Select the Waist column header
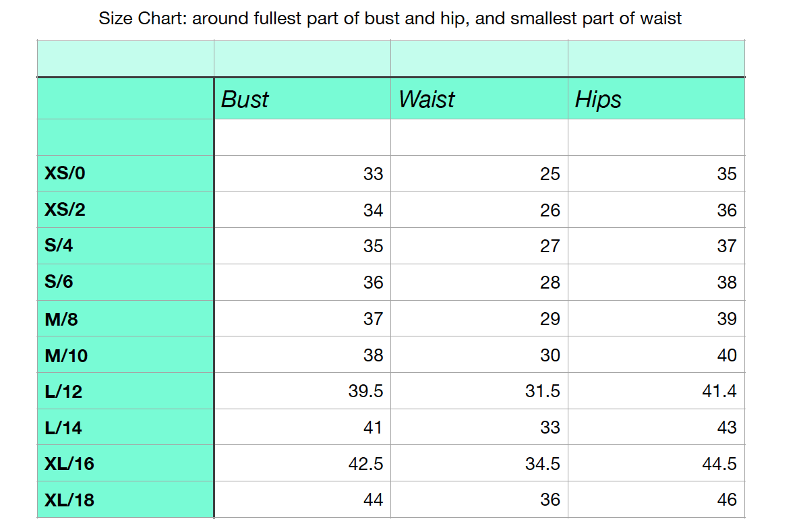Screen dimensions: 799x532 427,99
